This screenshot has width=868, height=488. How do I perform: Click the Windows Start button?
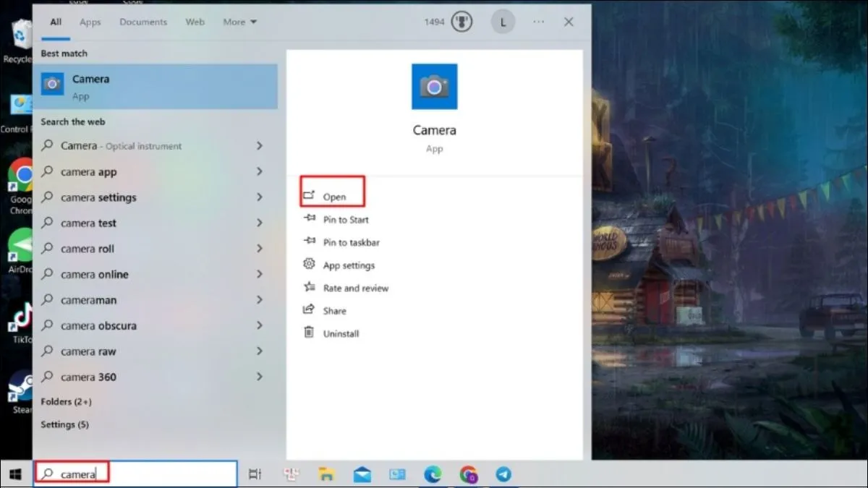point(14,474)
